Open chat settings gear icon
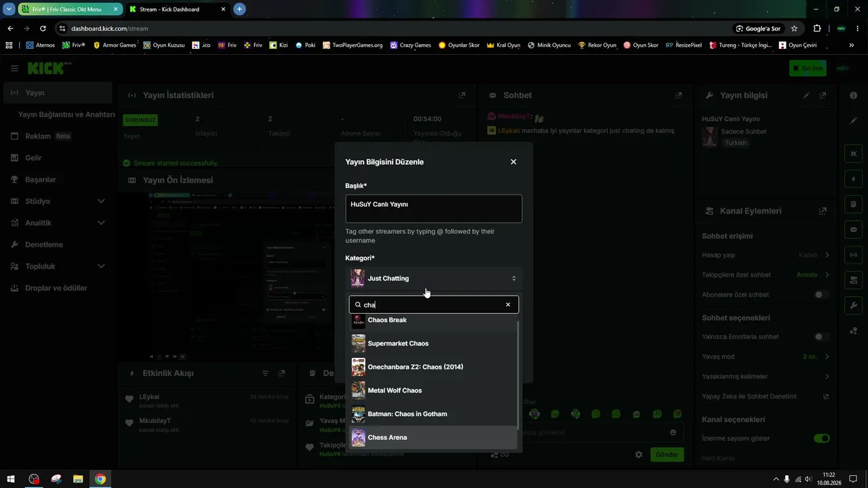 point(638,455)
